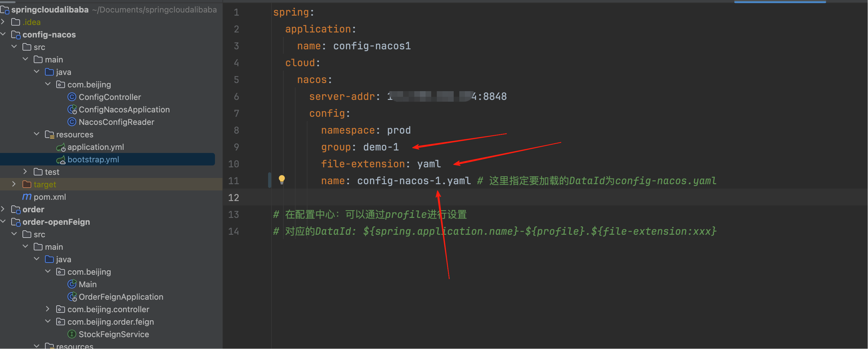This screenshot has height=349, width=868.
Task: Click the Maven pom.xml file icon
Action: 27,197
